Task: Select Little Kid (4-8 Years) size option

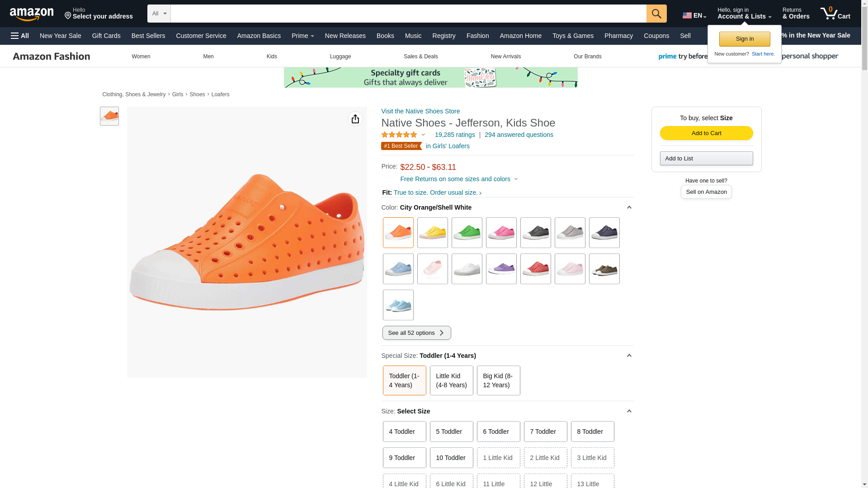Action: [451, 380]
